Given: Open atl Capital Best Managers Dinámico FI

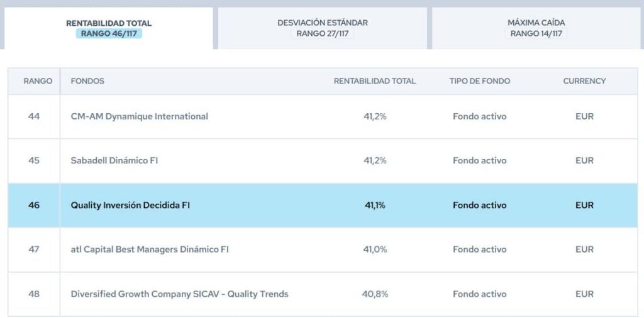Looking at the screenshot, I should pos(150,249).
